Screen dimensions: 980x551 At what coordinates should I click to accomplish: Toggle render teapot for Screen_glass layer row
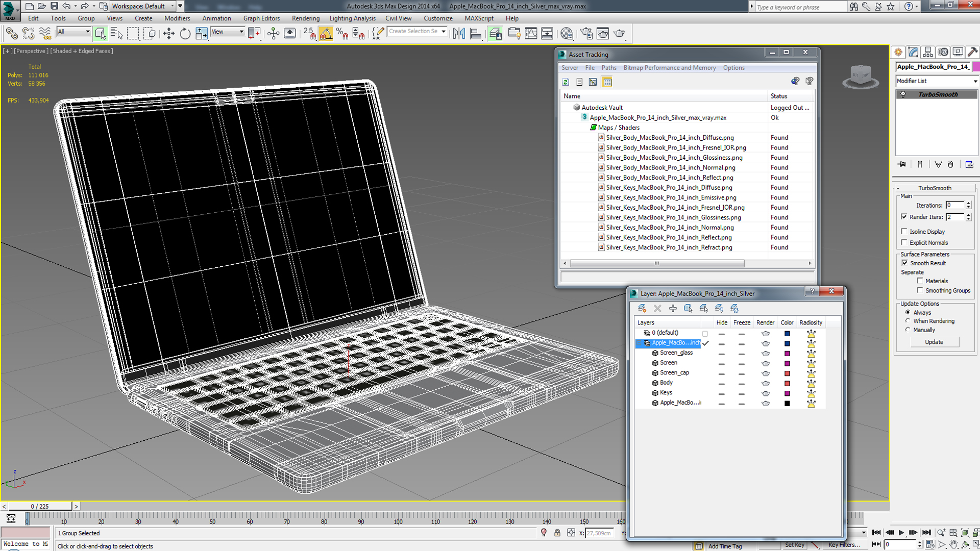[x=766, y=353]
